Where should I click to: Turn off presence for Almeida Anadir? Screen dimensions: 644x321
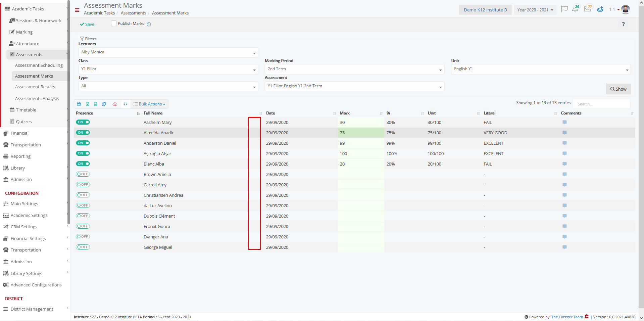[x=83, y=133]
